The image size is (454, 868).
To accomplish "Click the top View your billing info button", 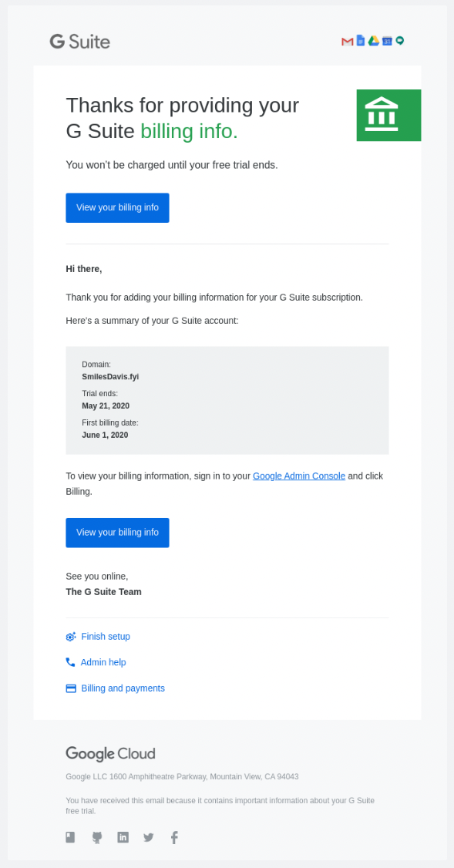I will pos(117,207).
